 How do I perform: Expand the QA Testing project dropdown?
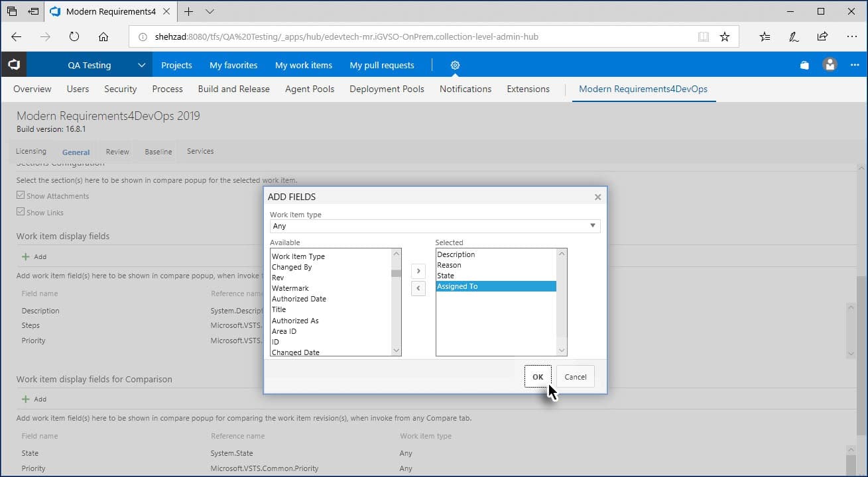coord(141,65)
